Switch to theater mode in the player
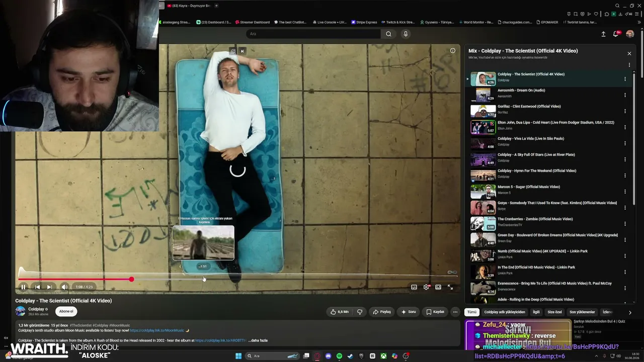This screenshot has height=362, width=644. click(438, 287)
